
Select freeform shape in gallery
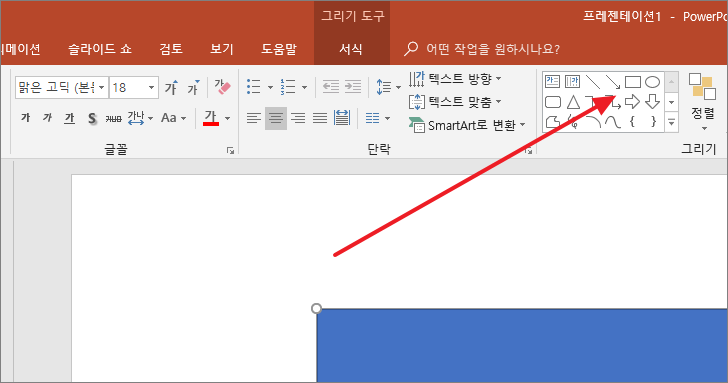552,122
